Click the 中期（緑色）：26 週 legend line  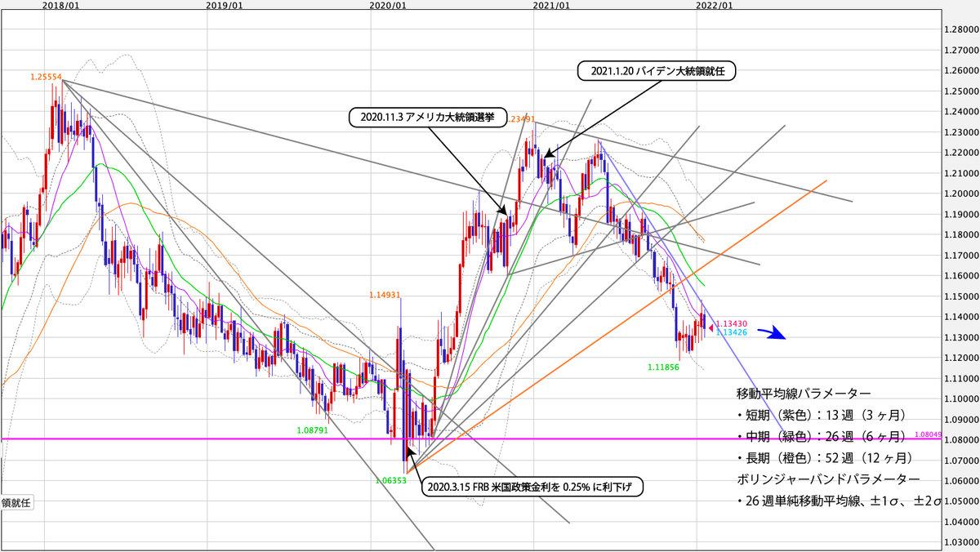(x=823, y=435)
